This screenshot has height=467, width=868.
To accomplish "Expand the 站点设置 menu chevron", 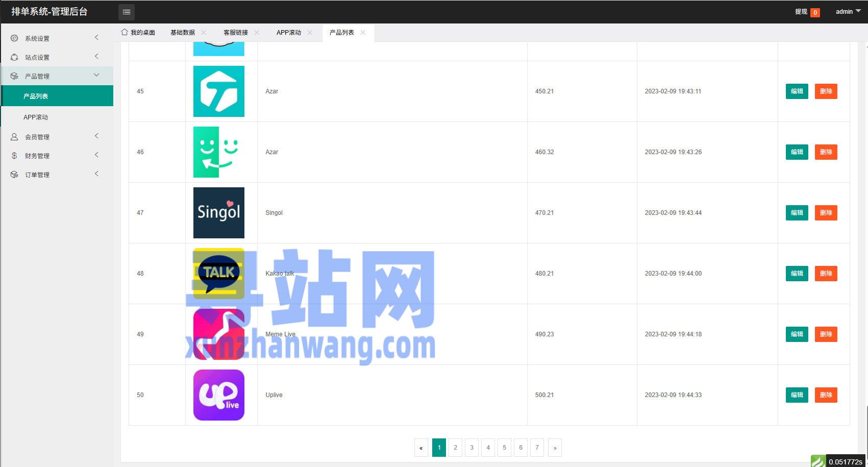I will (96, 57).
